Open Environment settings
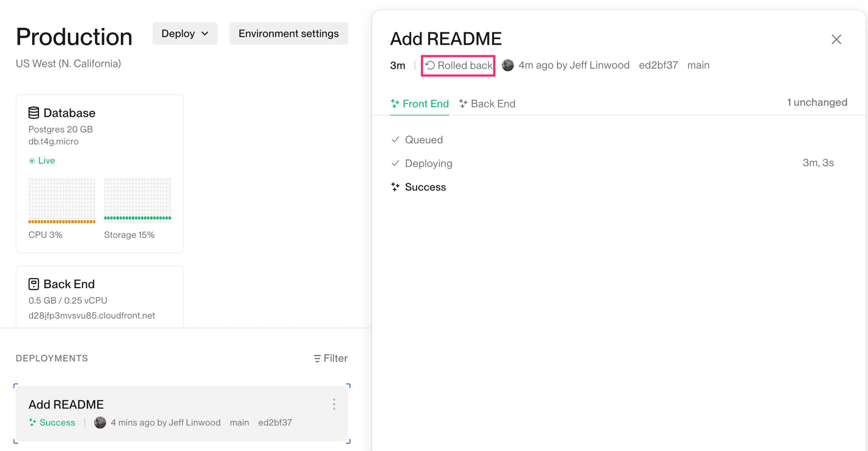Screen dimensions: 868x451 coord(288,33)
